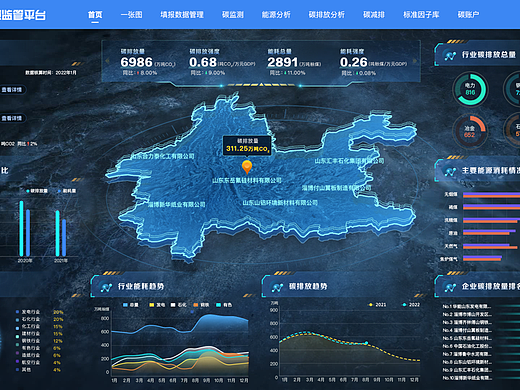Viewport: 520px width, 390px height.
Task: Click the 电力 816 donut gauge
Action: coord(470,89)
